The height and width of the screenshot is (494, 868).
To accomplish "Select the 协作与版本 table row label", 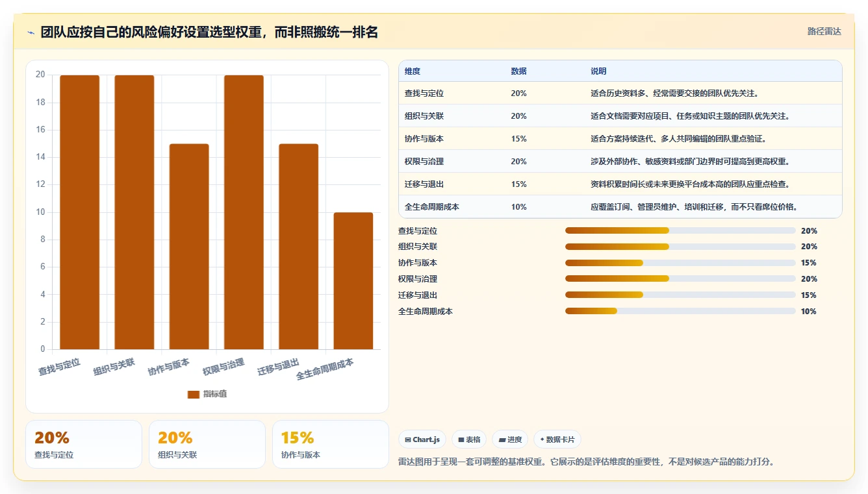I will coord(424,139).
